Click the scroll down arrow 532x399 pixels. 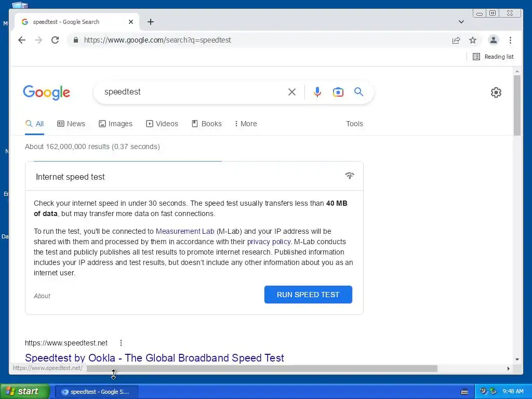[517, 360]
